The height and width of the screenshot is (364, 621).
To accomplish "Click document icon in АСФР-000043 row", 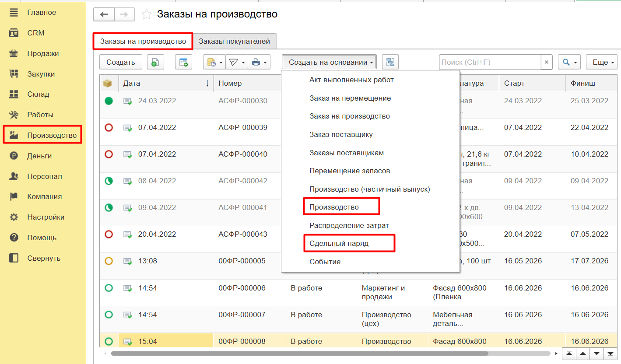I will [128, 234].
